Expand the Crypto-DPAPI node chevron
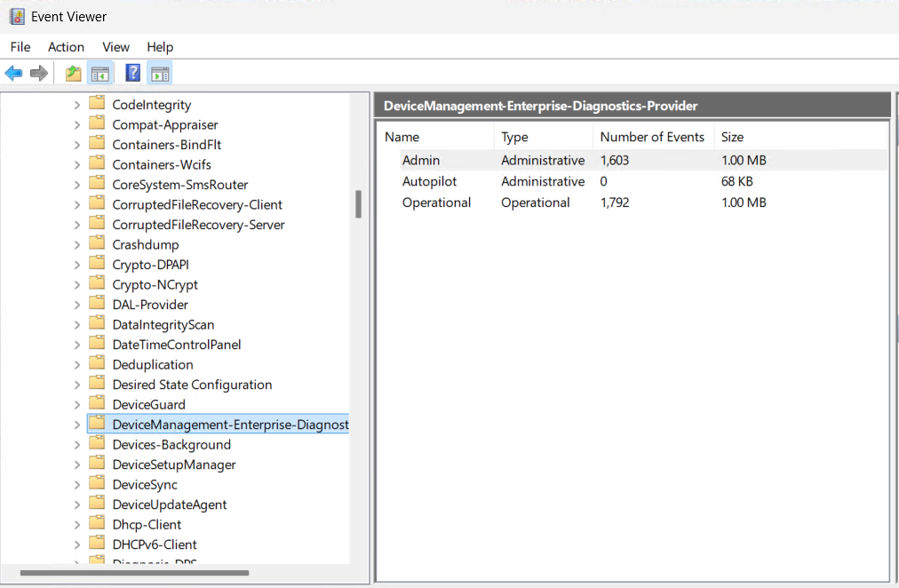This screenshot has height=588, width=899. [76, 265]
